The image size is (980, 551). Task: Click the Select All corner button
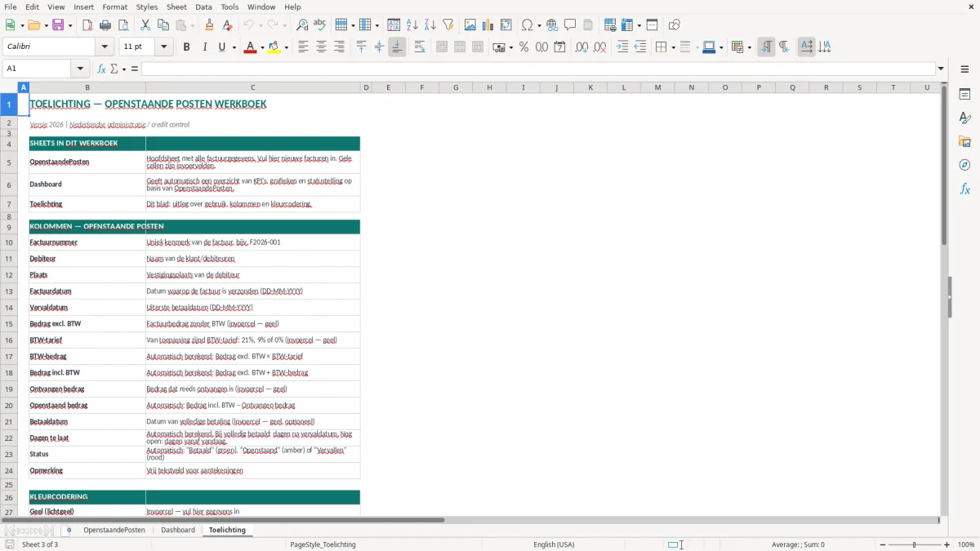[x=9, y=87]
